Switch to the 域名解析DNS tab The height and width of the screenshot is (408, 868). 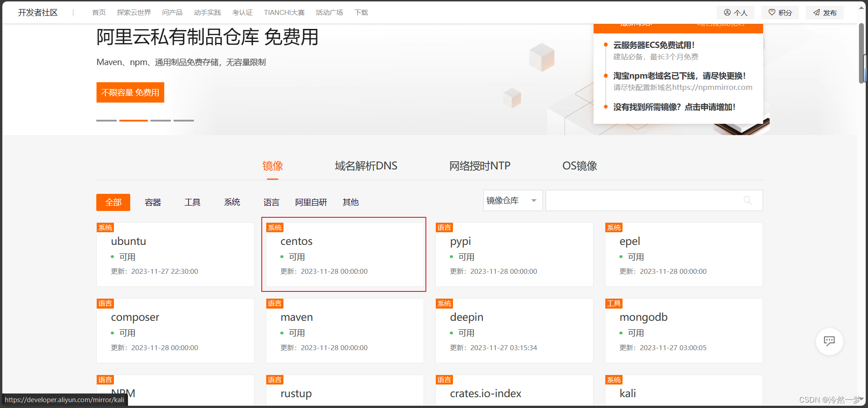[x=366, y=166]
